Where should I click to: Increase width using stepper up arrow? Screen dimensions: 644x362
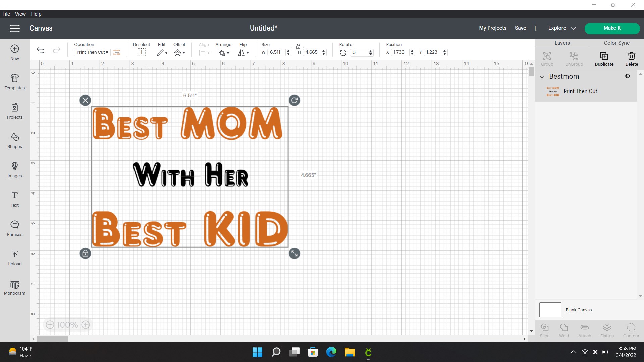(288, 51)
